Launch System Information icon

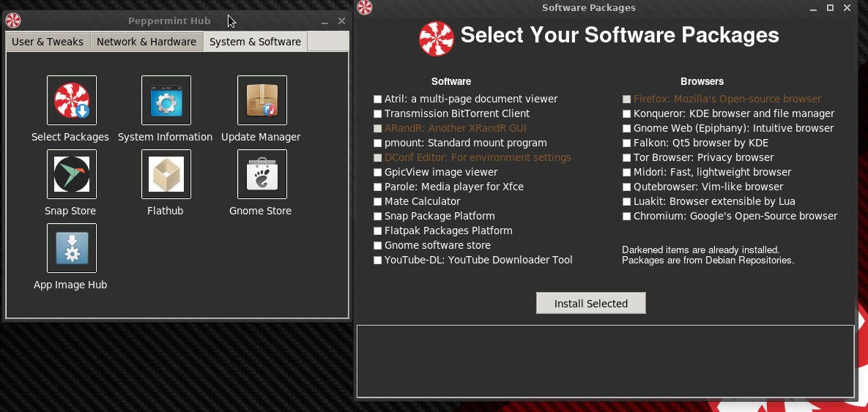[166, 100]
